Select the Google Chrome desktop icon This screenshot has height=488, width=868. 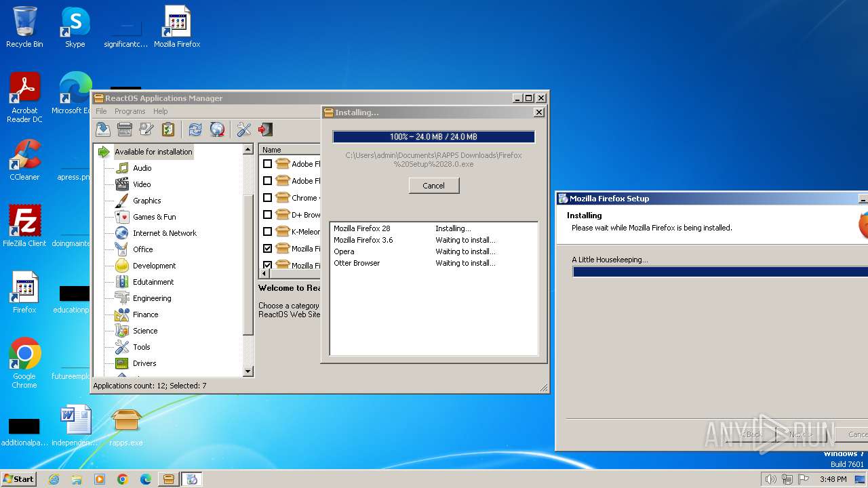24,363
